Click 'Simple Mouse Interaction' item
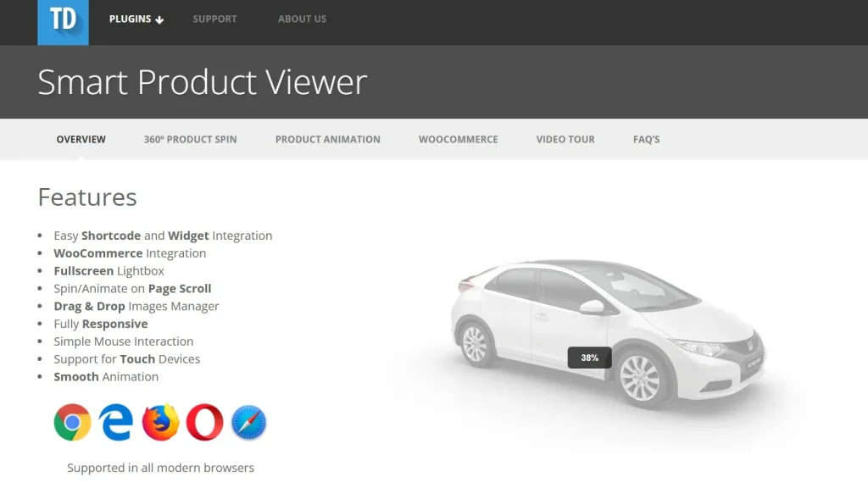This screenshot has height=499, width=868. [x=124, y=341]
